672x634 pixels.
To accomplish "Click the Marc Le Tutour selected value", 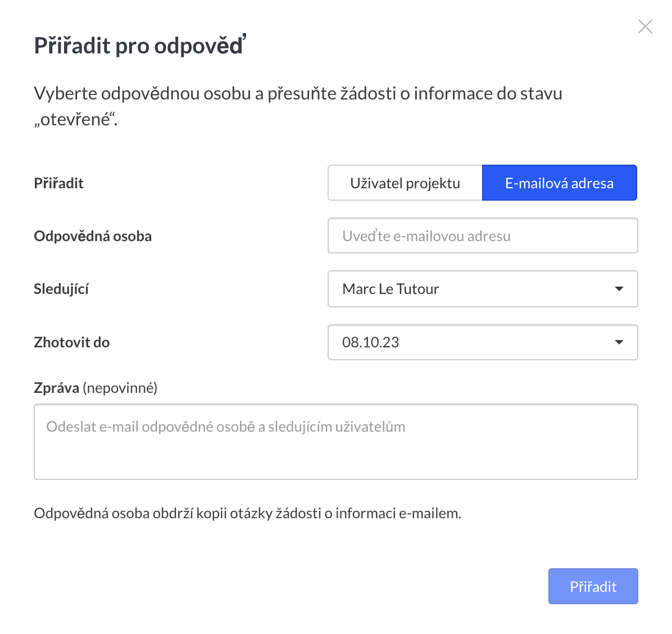I will coord(391,289).
